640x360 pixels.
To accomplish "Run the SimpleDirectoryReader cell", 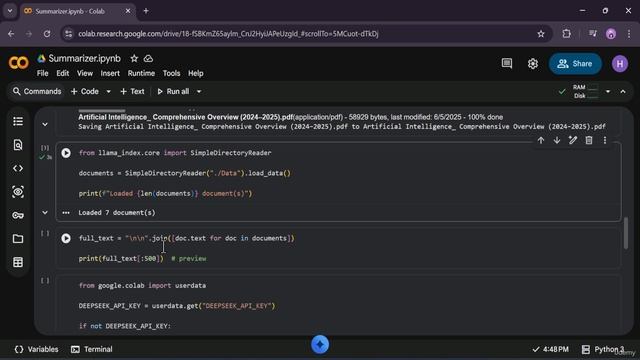I will pyautogui.click(x=66, y=153).
